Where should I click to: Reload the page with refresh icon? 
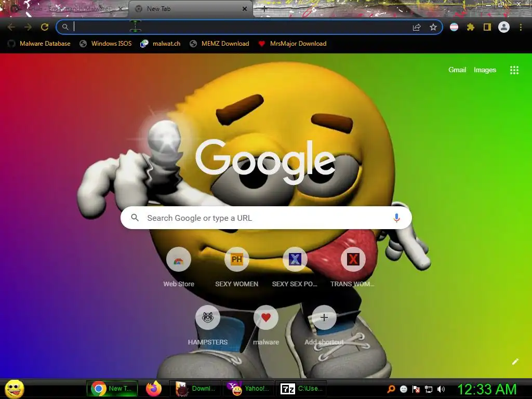[45, 27]
